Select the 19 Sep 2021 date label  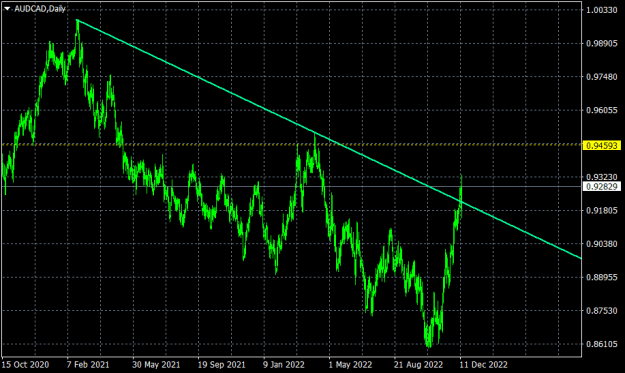point(222,365)
